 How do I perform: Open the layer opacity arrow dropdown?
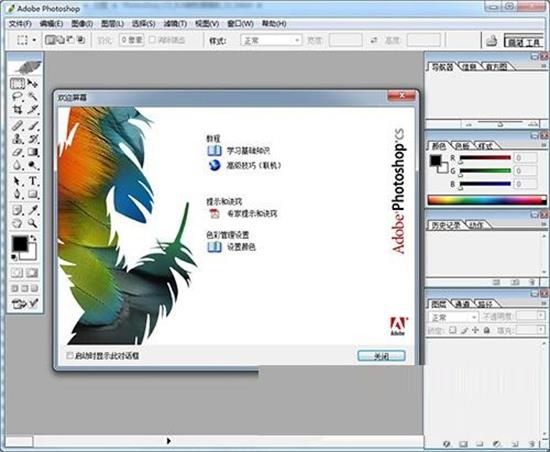click(541, 316)
